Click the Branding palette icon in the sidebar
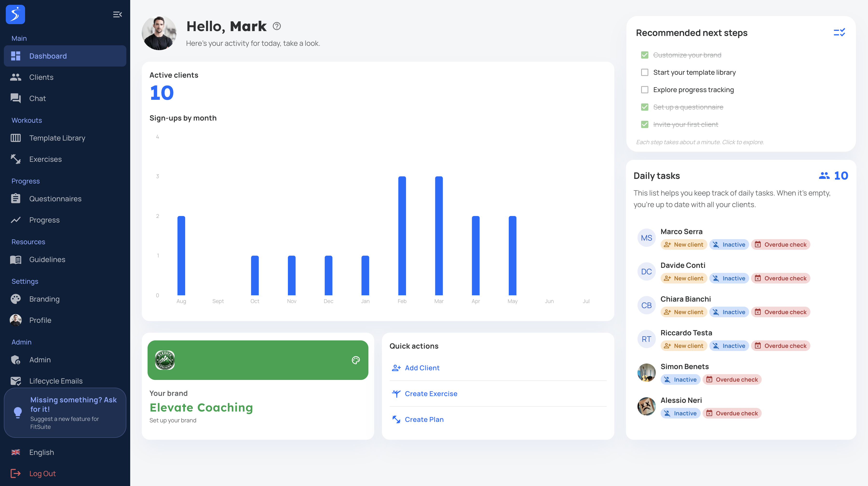The height and width of the screenshot is (486, 868). 15,299
